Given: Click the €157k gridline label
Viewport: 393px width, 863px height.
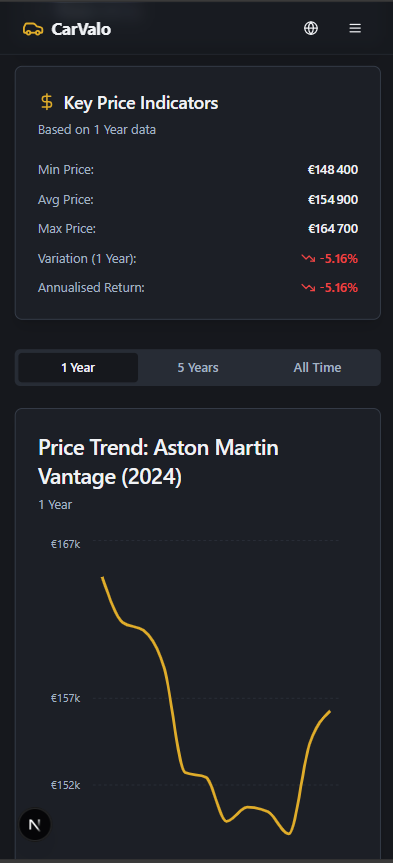Looking at the screenshot, I should 66,698.
